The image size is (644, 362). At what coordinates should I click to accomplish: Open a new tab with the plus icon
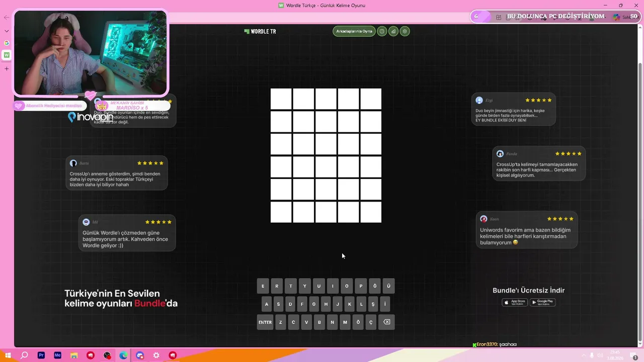7,68
